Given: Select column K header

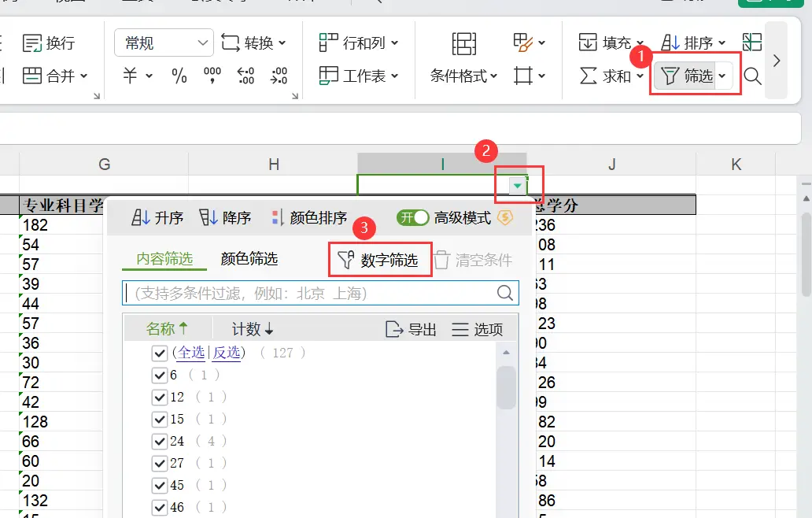Looking at the screenshot, I should point(736,165).
